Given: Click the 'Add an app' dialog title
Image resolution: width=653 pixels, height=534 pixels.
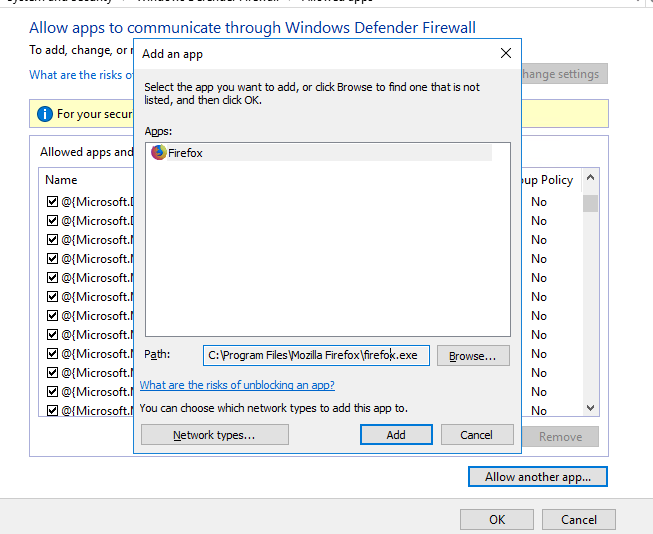Looking at the screenshot, I should tap(172, 54).
